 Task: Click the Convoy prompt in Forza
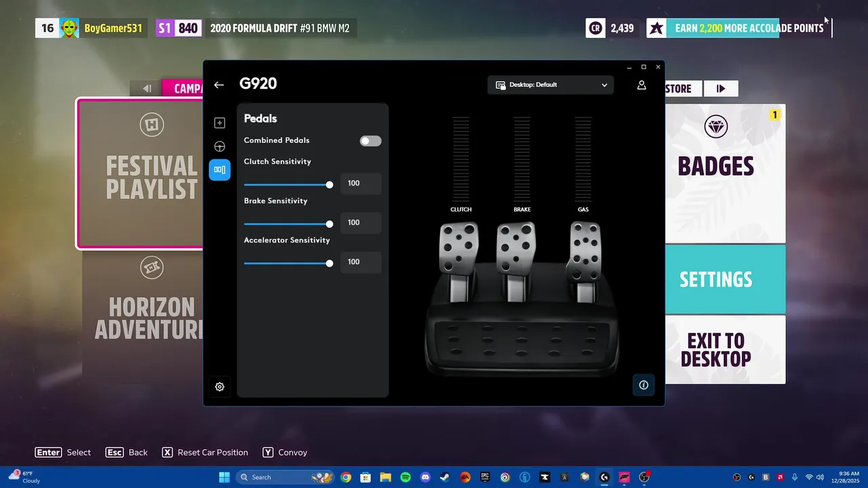(285, 452)
